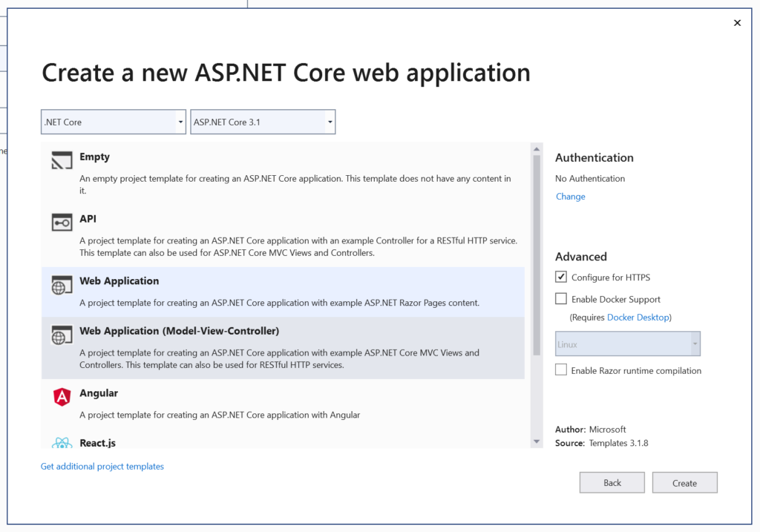
Task: Select Web Application (Model-View-Controller) title
Action: 180,331
